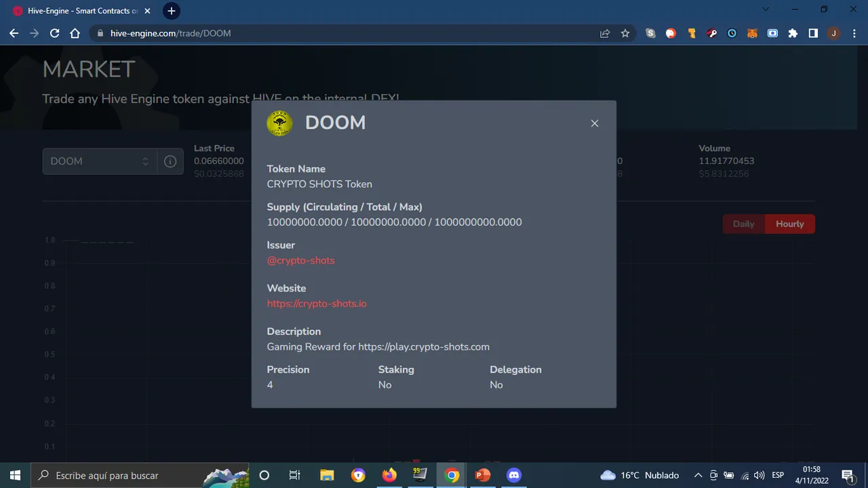Open the notification center icon
The image size is (868, 488).
click(848, 475)
